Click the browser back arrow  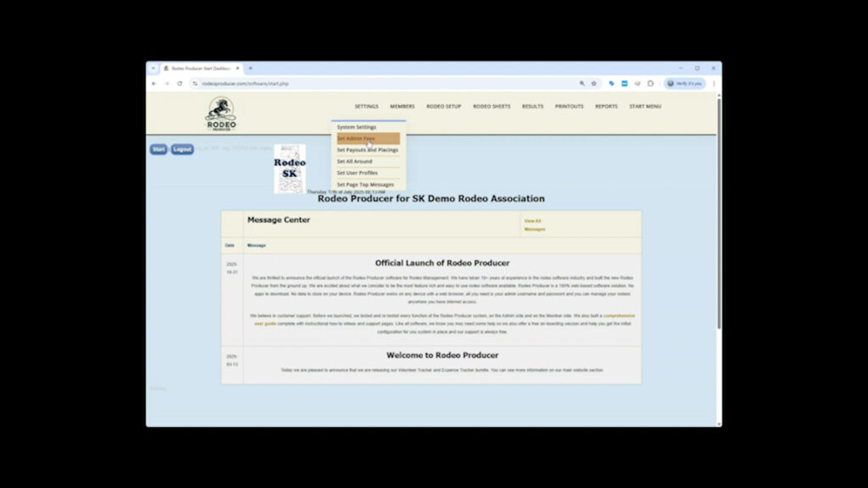153,83
